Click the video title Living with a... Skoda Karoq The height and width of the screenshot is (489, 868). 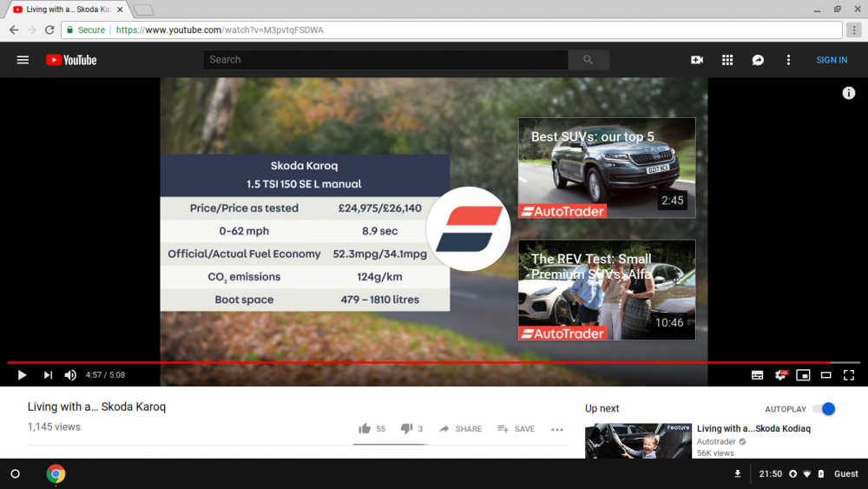click(97, 406)
